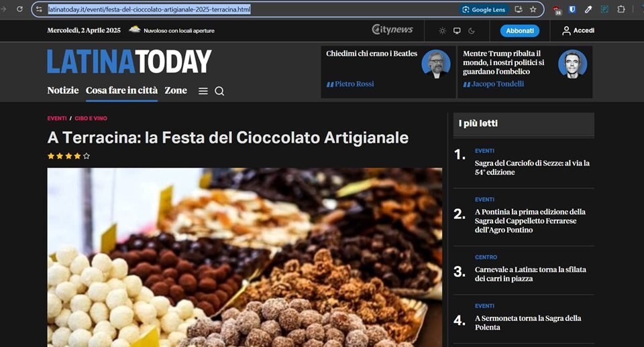Click EVENTI tag above Pontinia article

tap(484, 200)
